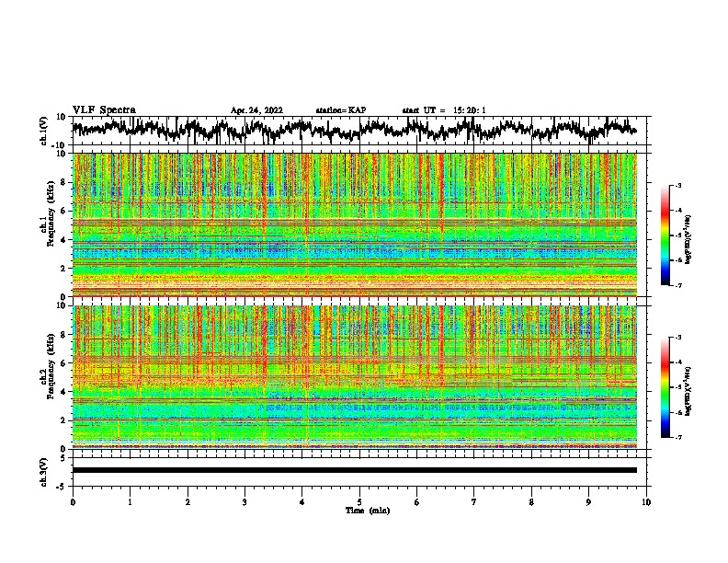Image resolution: width=728 pixels, height=563 pixels.
Task: Click the "ch.3(V)" axis label
Action: 44,472
